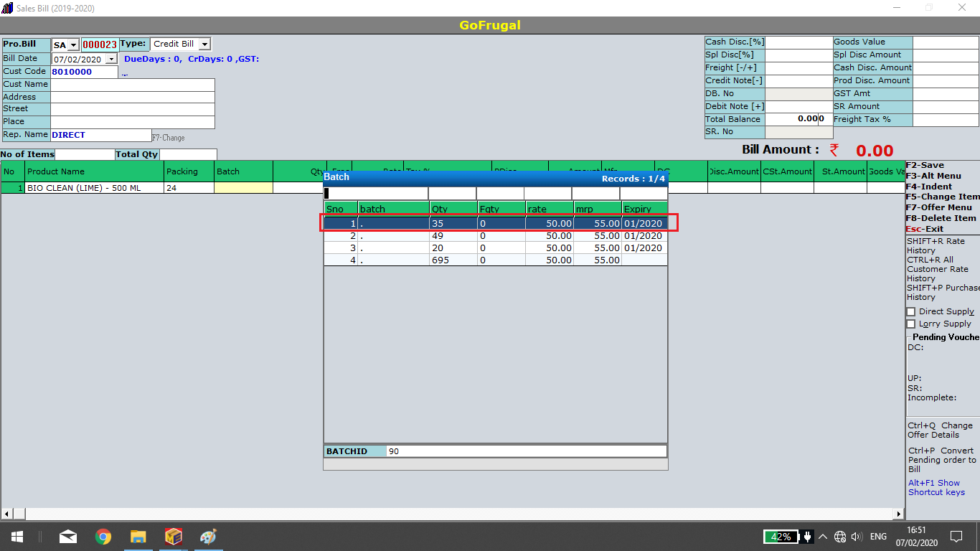Focus the BATCHID field showing 90

(x=526, y=451)
